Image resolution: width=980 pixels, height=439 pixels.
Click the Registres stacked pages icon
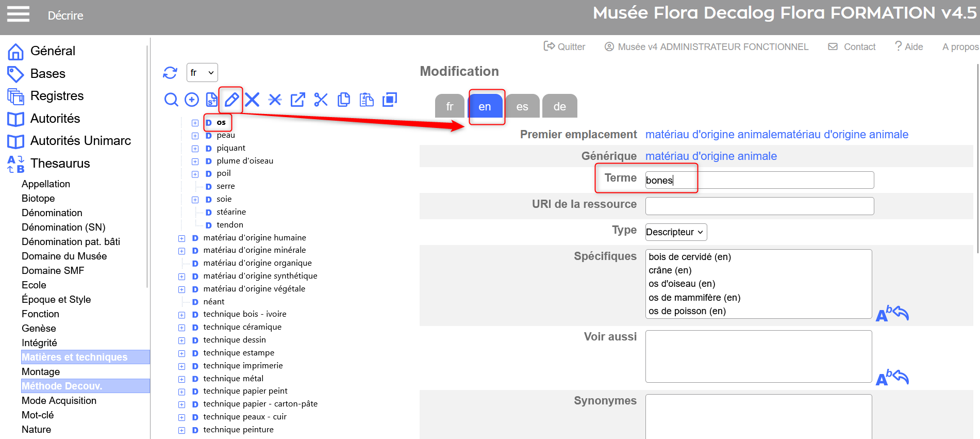click(x=15, y=96)
